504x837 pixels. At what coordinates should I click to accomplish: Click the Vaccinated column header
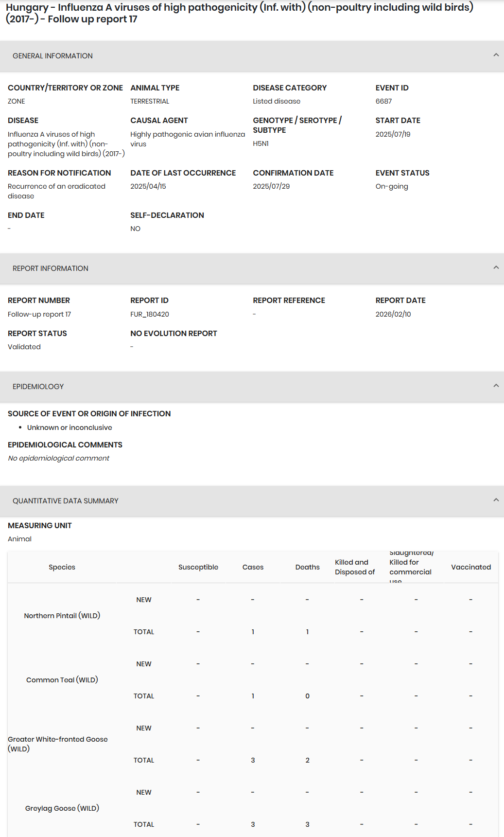470,567
